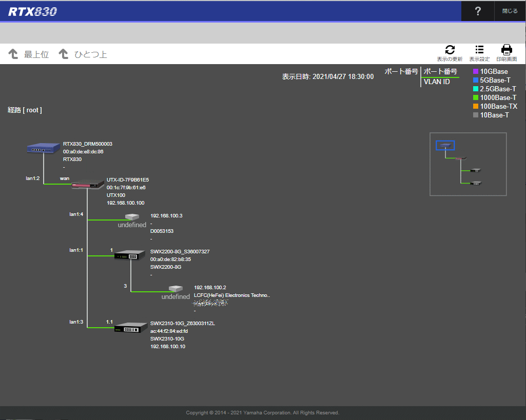Screen dimensions: 526x420
Task: Click undefined device icon at 192.168.100.2
Action: [176, 289]
